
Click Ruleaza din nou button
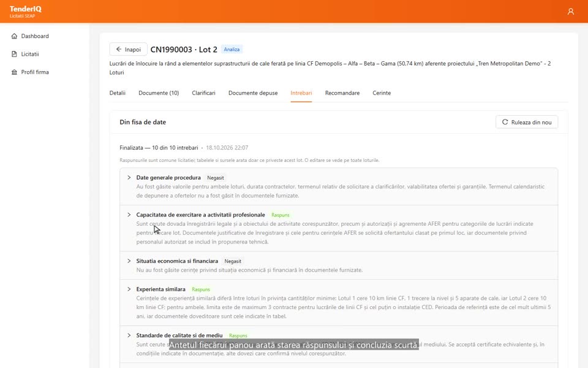point(527,122)
